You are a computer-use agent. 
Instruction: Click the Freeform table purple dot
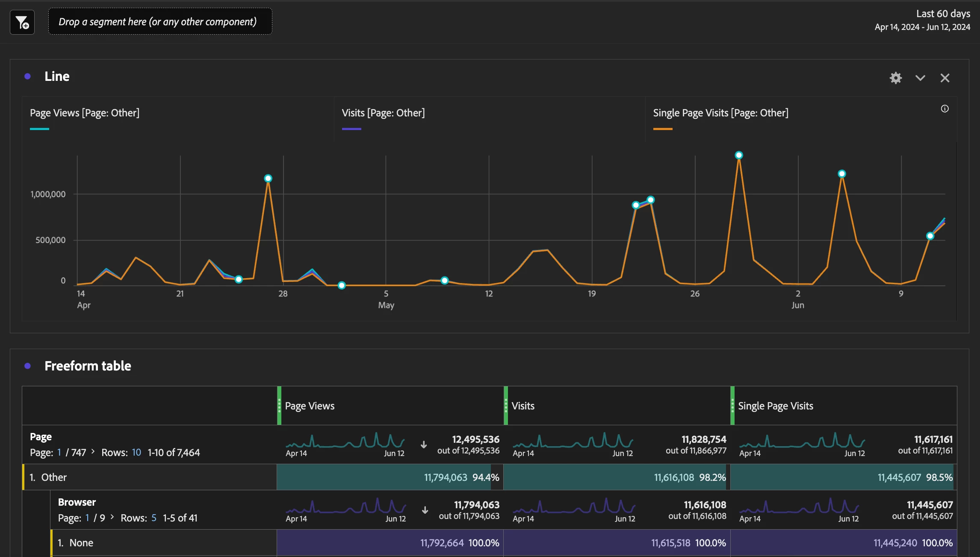[x=28, y=366]
